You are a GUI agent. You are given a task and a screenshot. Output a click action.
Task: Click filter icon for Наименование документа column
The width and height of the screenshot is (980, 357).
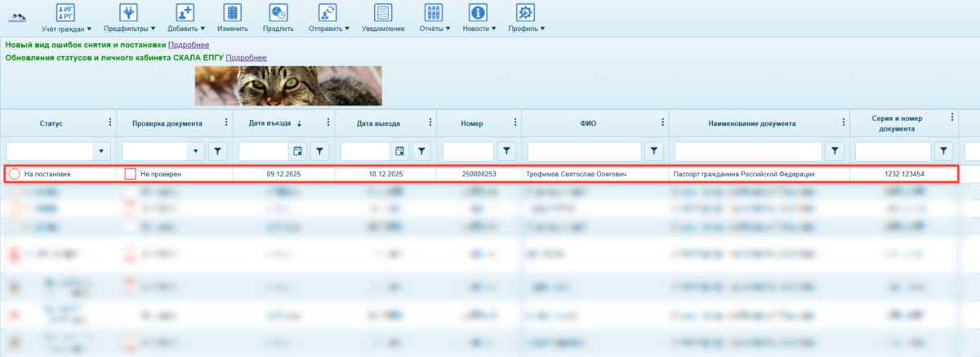[x=834, y=151]
